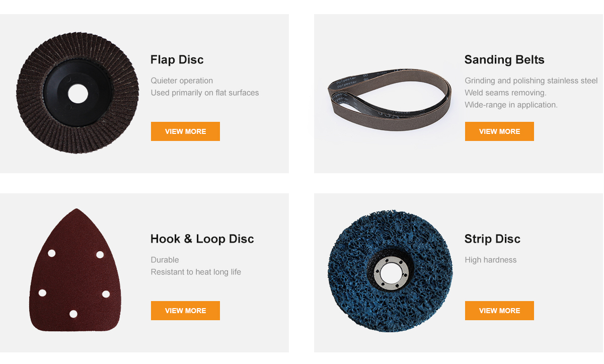Click VIEW MORE under Flap Disc
Screen dimensions: 604x364
coord(185,131)
